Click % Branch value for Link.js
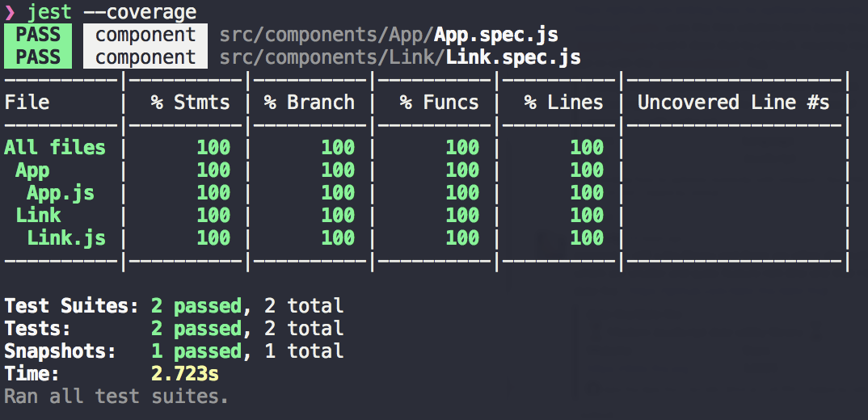 [339, 238]
